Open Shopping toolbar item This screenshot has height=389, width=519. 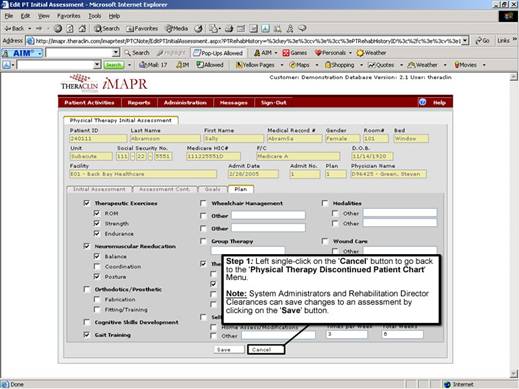(x=339, y=65)
